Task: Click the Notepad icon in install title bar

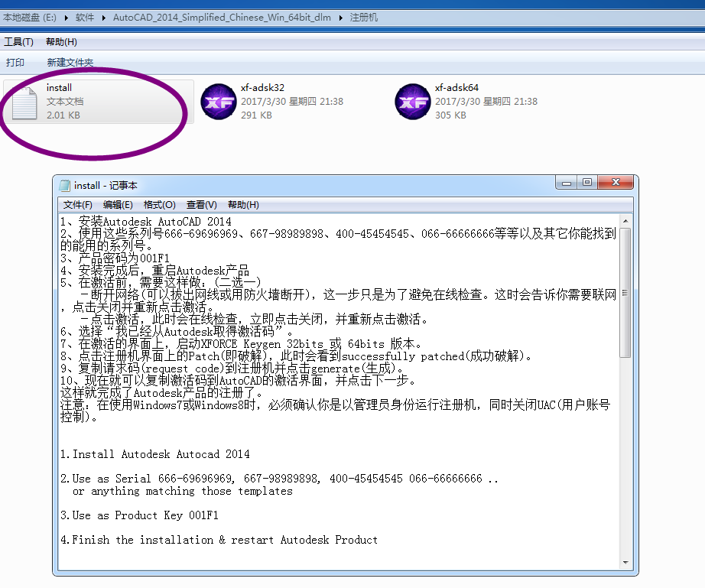Action: click(x=65, y=186)
